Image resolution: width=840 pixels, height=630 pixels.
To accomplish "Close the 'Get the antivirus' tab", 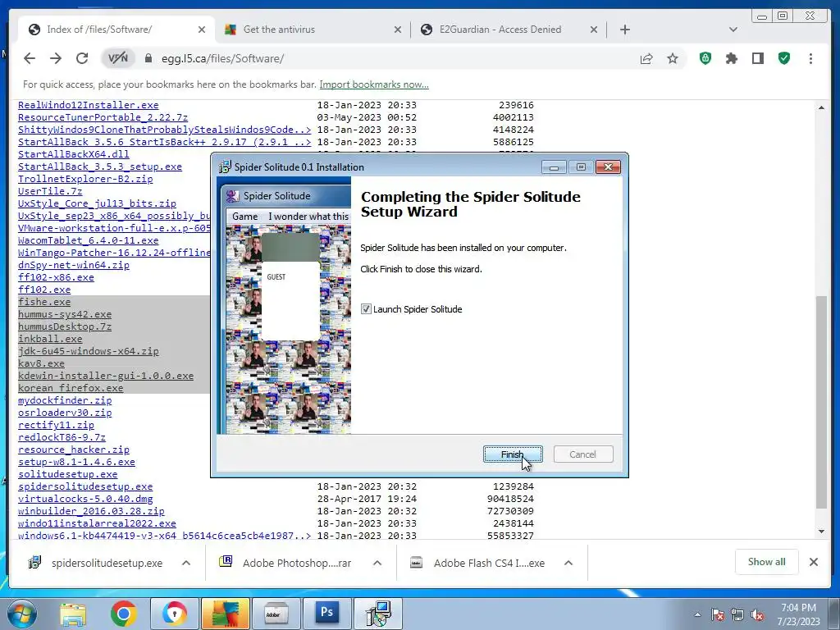I will point(398,30).
